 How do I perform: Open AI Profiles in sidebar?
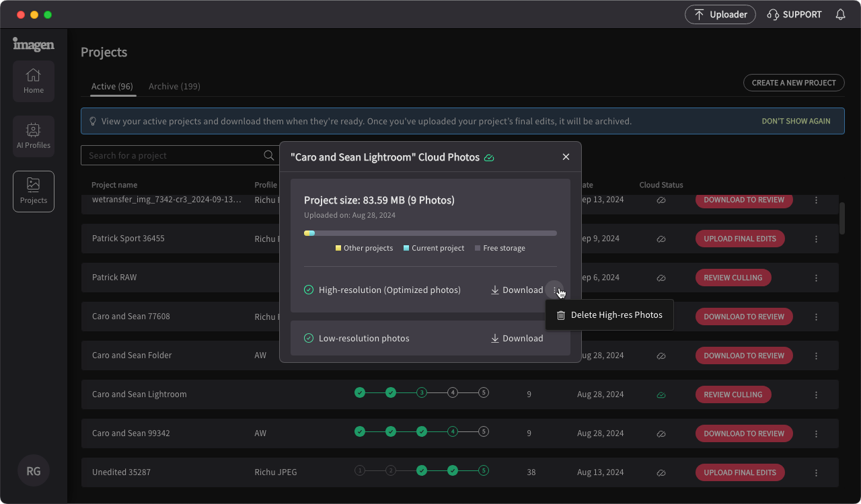[x=34, y=136]
